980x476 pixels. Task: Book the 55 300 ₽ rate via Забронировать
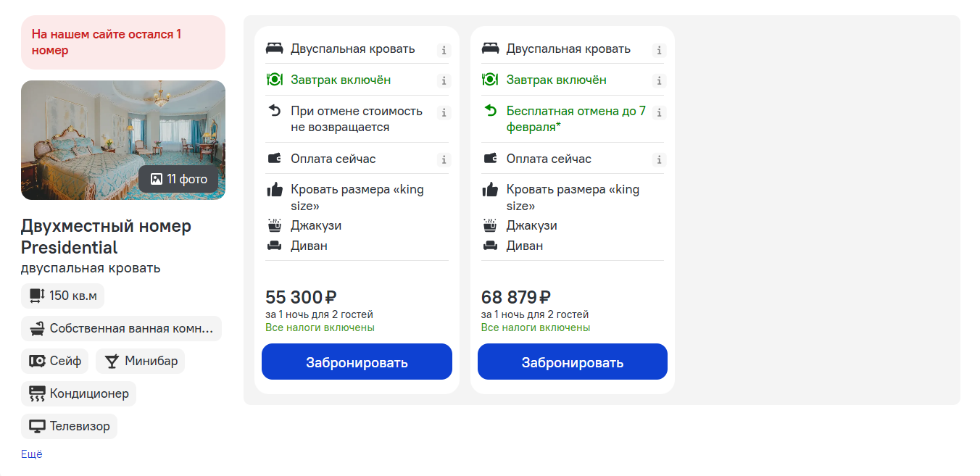coord(357,362)
